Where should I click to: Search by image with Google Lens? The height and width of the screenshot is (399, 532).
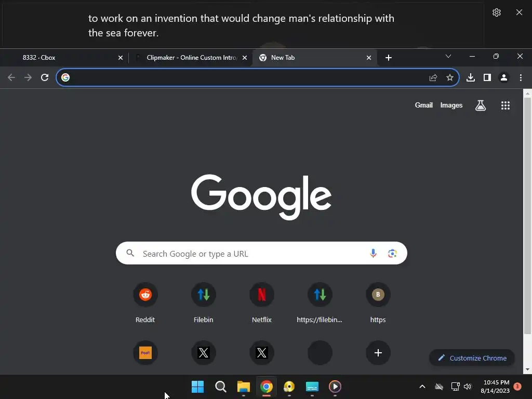tap(393, 253)
